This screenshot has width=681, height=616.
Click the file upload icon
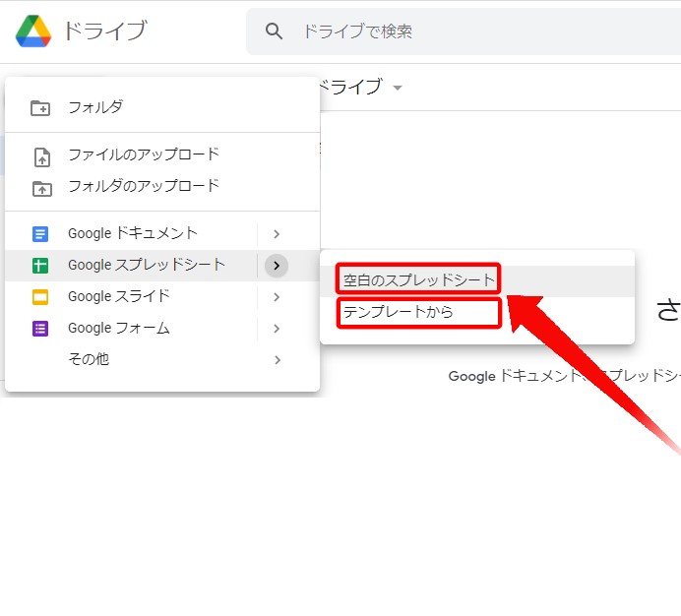[x=42, y=157]
